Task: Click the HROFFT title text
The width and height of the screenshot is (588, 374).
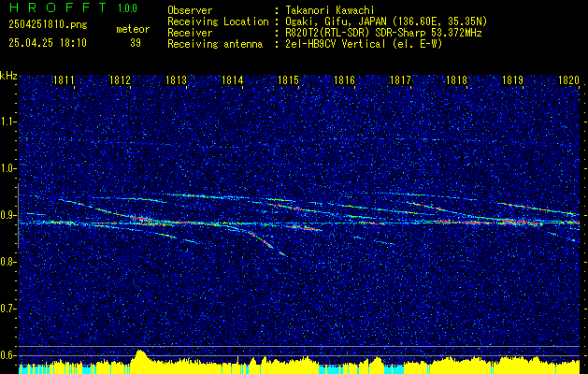Action: [x=58, y=7]
